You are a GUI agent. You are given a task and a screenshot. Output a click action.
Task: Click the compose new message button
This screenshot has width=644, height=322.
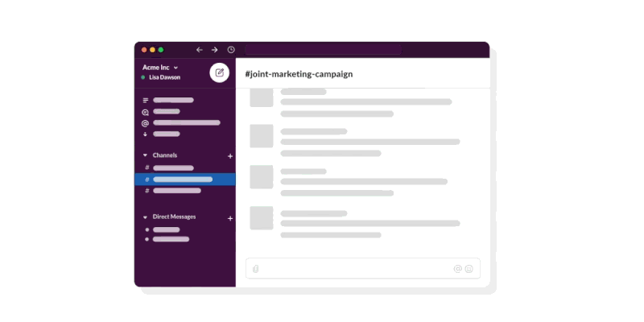pos(219,72)
